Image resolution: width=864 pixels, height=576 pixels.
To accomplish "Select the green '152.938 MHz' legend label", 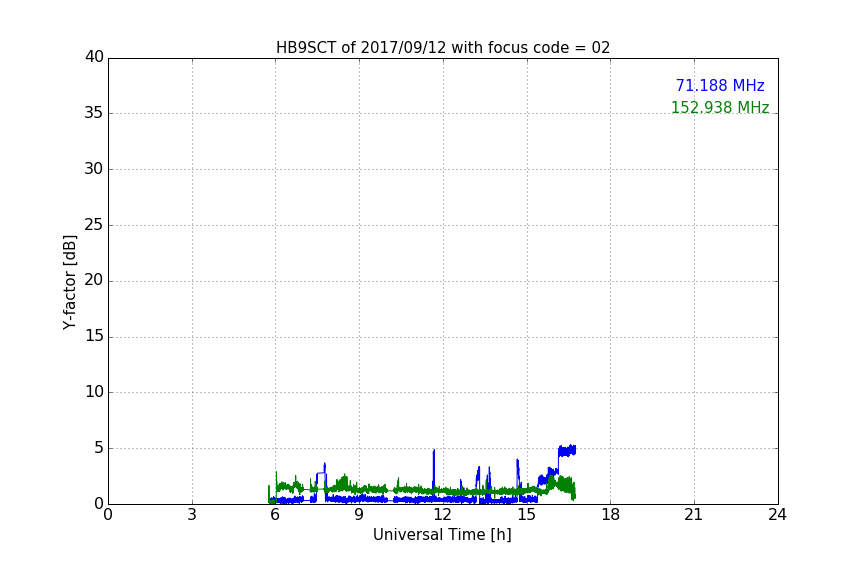I will (x=720, y=107).
